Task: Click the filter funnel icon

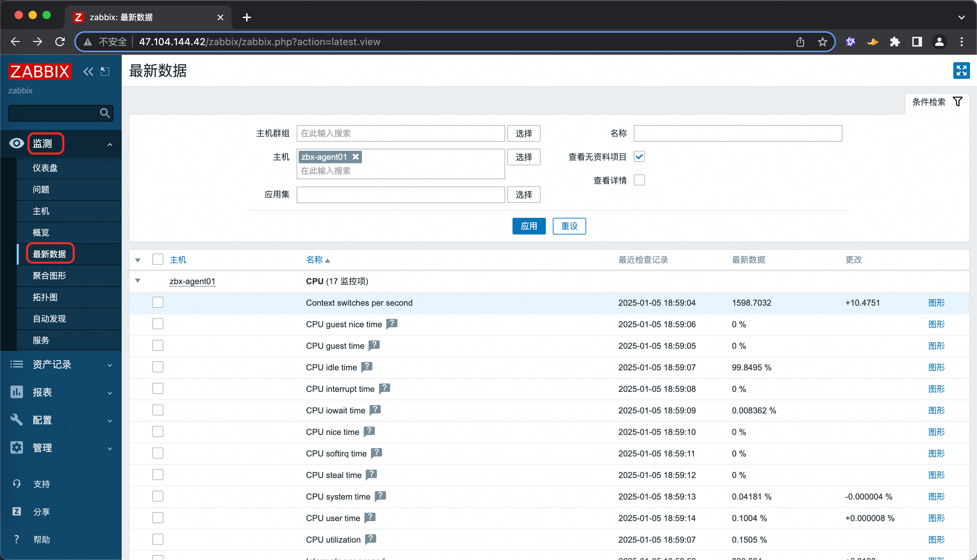Action: point(958,101)
